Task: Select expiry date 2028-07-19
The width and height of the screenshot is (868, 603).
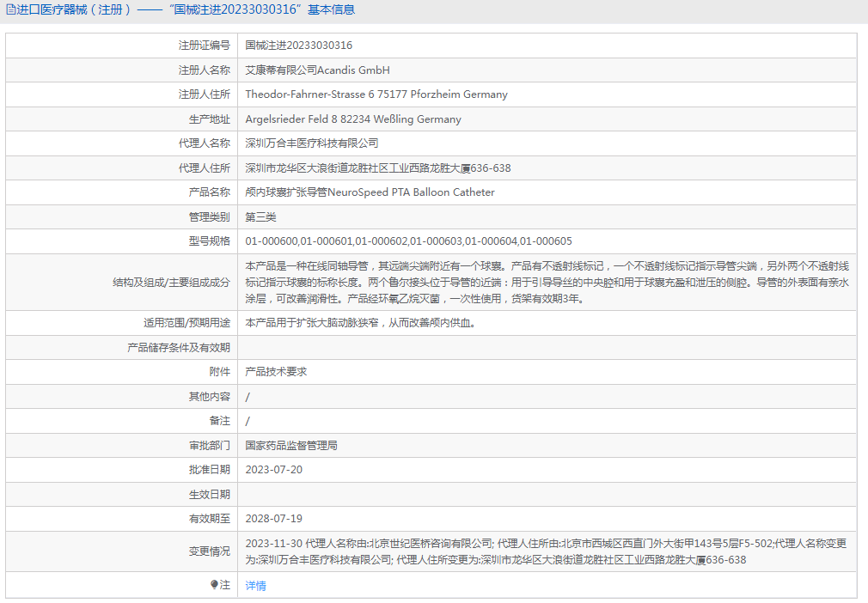Action: [x=274, y=519]
